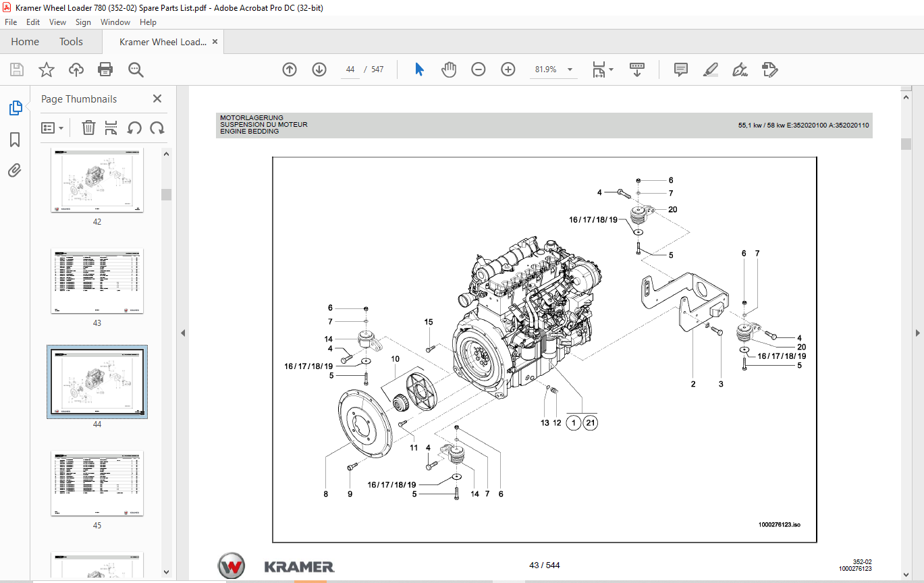924x583 pixels.
Task: Open the Attachments paperclip panel
Action: [x=15, y=171]
